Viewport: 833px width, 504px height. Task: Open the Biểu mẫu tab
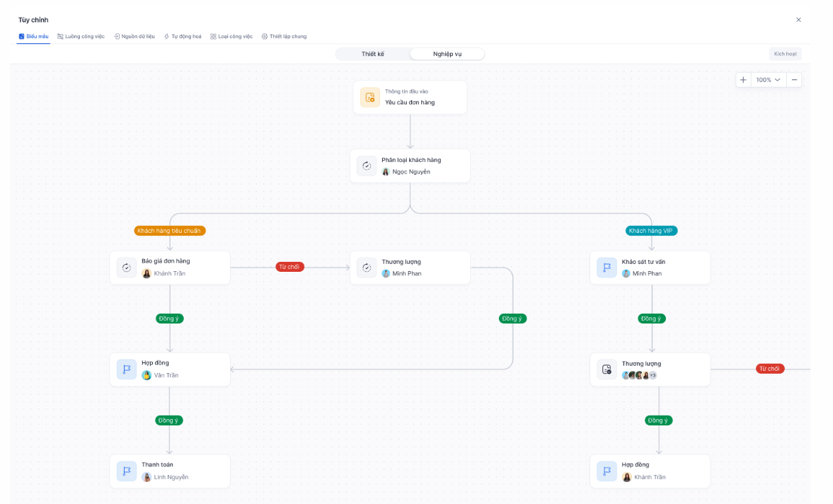(x=33, y=37)
